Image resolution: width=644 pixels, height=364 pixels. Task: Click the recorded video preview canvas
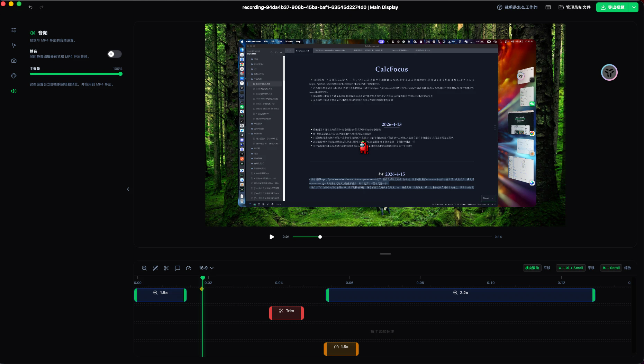click(385, 125)
